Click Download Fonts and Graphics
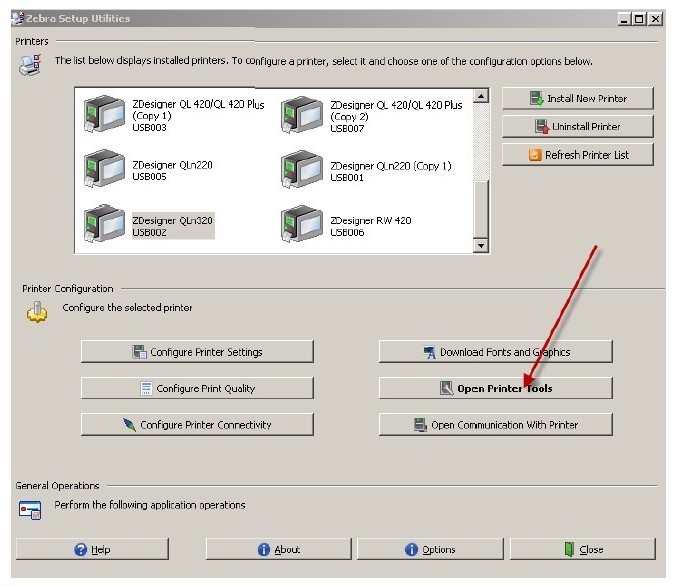Screen dimensions: 677x586 point(495,352)
